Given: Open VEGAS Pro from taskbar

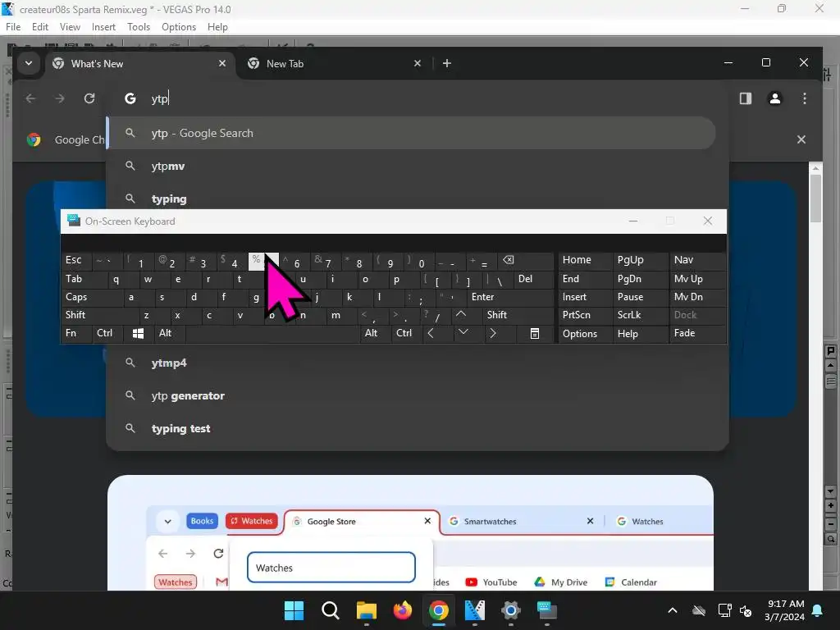Looking at the screenshot, I should (475, 610).
